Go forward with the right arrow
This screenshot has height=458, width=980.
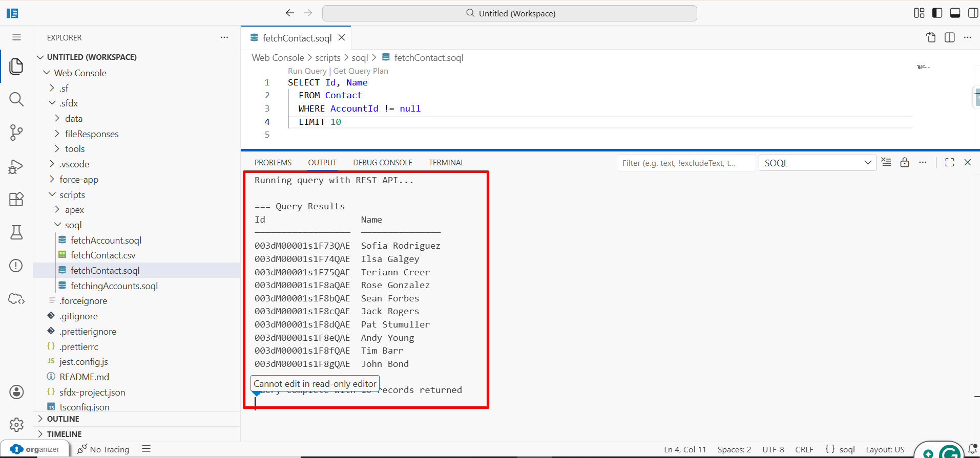308,13
